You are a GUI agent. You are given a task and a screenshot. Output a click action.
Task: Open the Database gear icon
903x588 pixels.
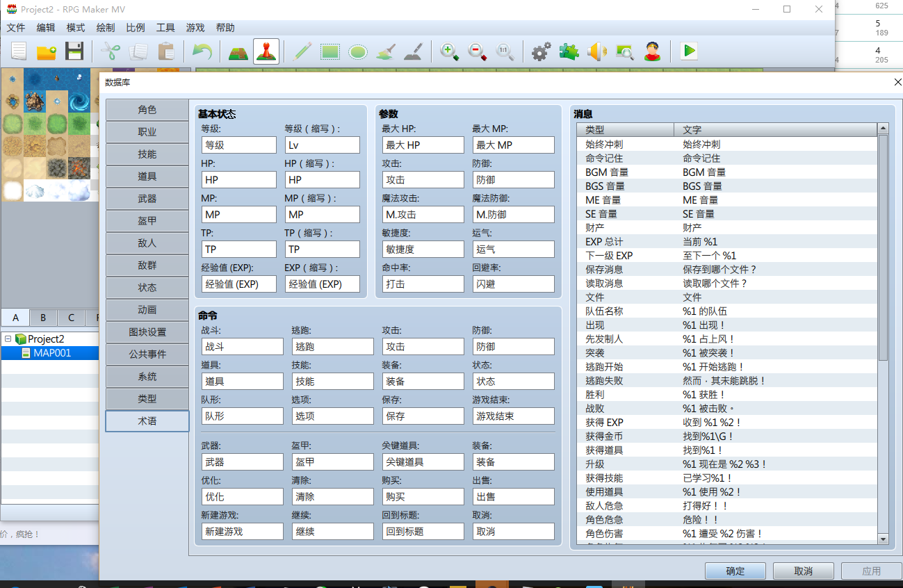[x=542, y=51]
